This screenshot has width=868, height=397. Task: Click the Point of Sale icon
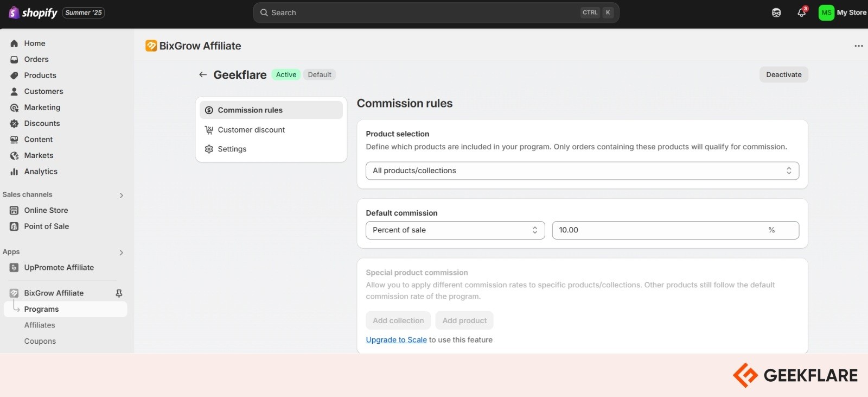coord(14,226)
